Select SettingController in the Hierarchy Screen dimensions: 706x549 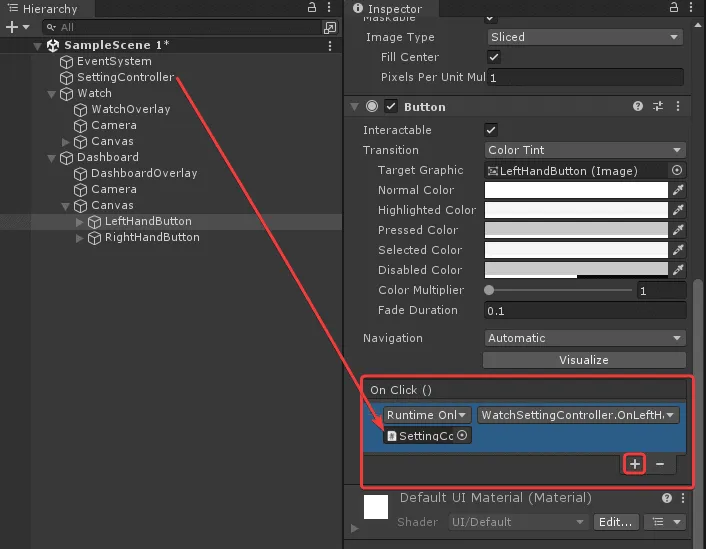click(x=126, y=77)
